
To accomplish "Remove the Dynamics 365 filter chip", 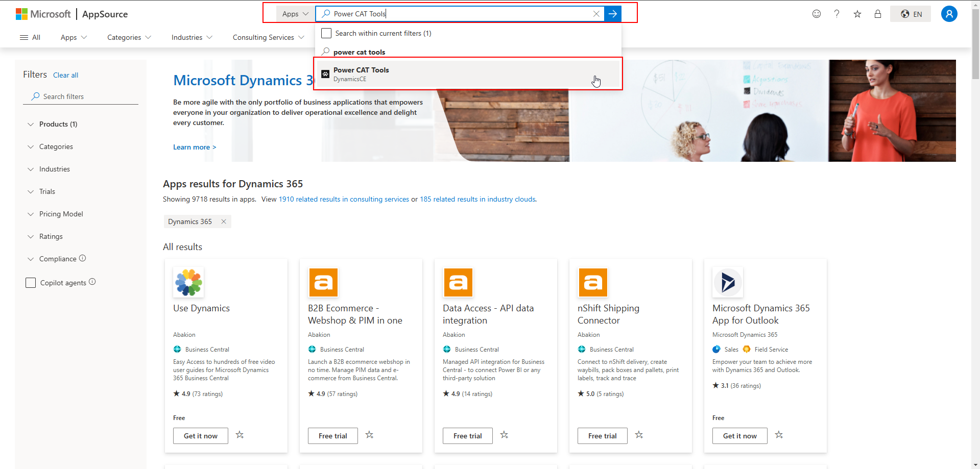I will (224, 221).
